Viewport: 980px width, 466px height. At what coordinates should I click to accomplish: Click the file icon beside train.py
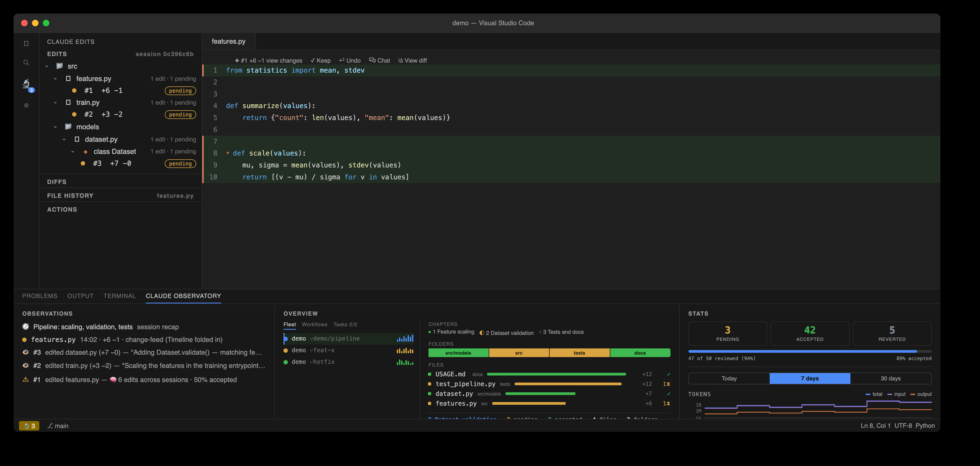(x=68, y=102)
